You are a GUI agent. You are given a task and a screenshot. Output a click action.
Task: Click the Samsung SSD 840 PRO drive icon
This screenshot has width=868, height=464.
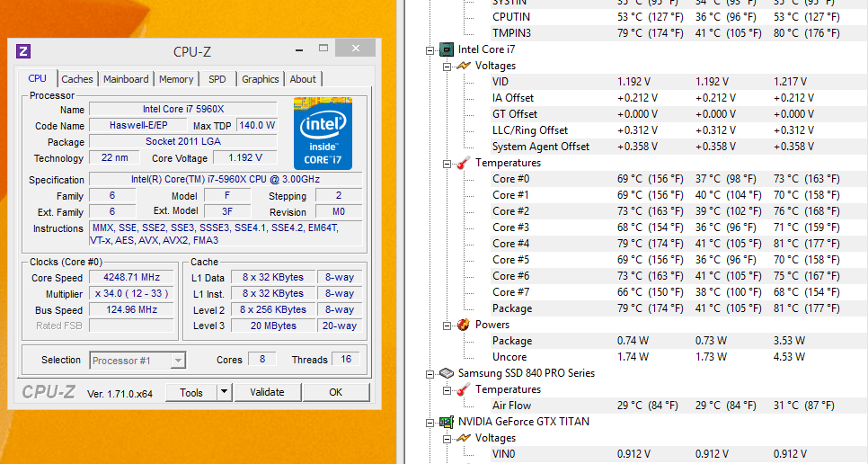[447, 373]
